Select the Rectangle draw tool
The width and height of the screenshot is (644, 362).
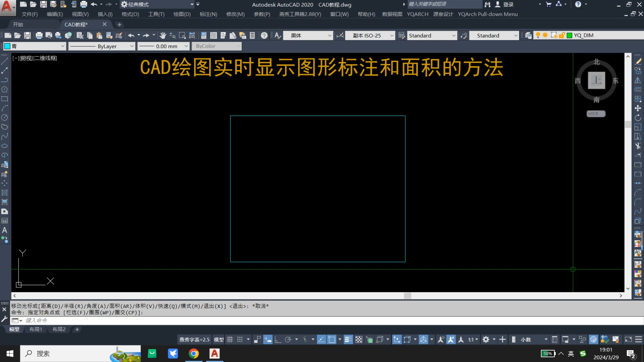click(x=4, y=99)
